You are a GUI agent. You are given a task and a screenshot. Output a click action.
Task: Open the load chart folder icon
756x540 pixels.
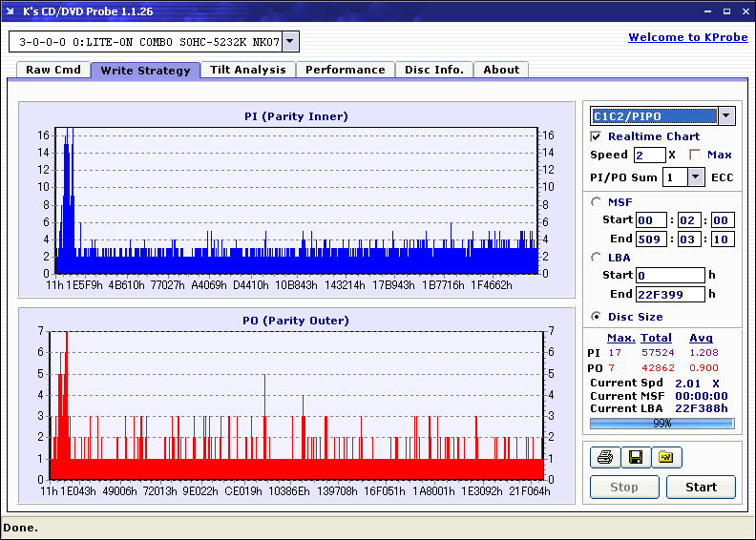click(666, 458)
